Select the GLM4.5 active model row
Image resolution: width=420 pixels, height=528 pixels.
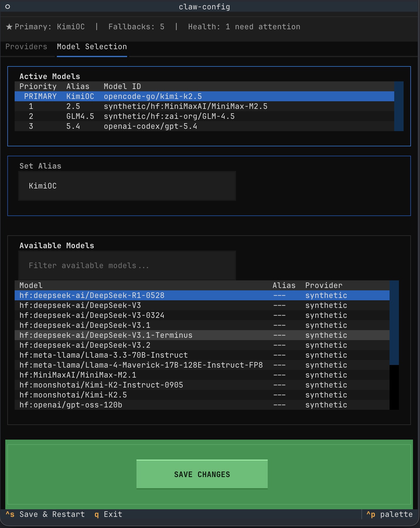click(204, 116)
